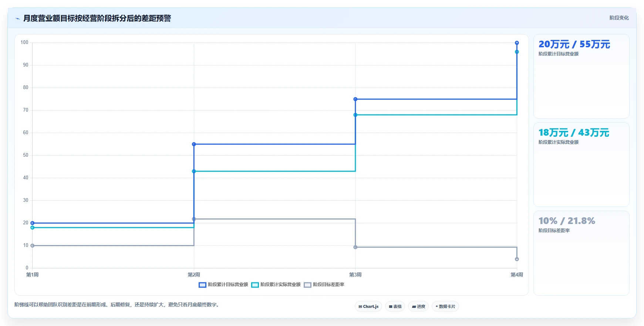The height and width of the screenshot is (326, 644).
Task: Click the Chart.js chip in the footer
Action: [368, 306]
